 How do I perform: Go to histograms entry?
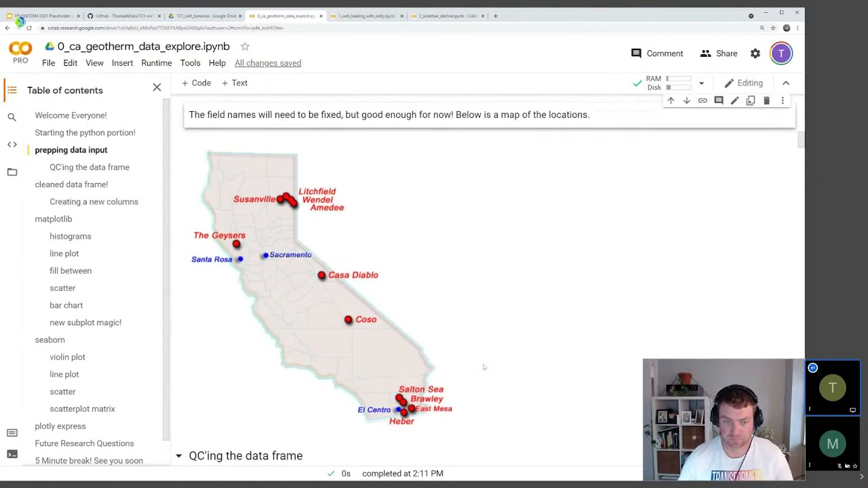pyautogui.click(x=70, y=237)
